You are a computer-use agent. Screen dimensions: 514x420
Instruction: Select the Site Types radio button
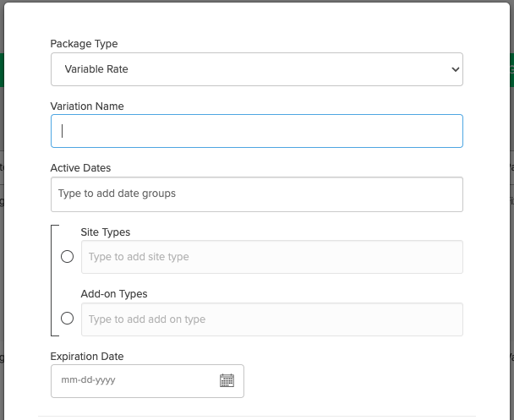click(x=68, y=257)
